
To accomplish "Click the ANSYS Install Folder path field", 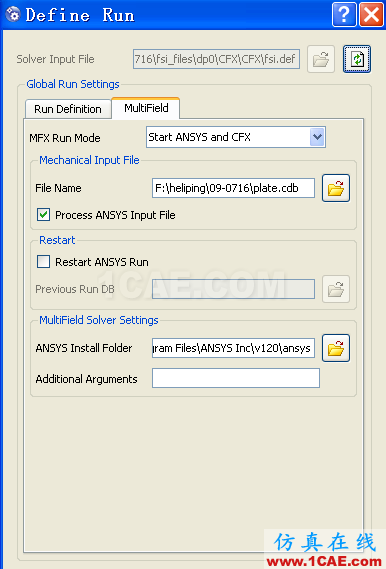I will (x=233, y=348).
